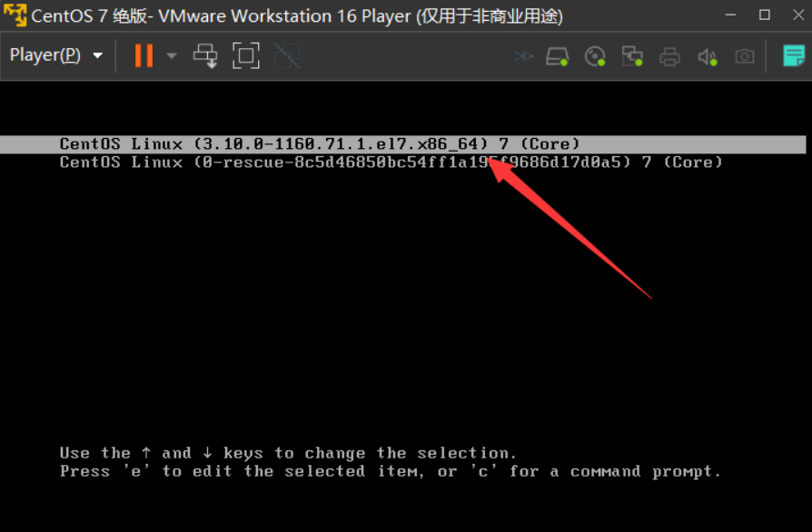Click the disabled Unity mode icon
This screenshot has height=532, width=812.
[286, 55]
